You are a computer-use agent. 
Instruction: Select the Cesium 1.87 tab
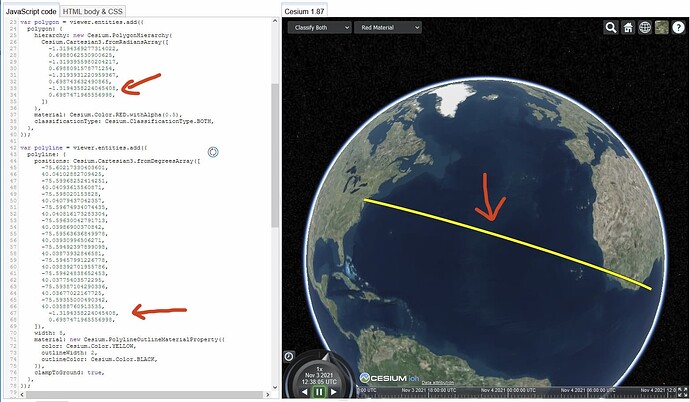[304, 11]
